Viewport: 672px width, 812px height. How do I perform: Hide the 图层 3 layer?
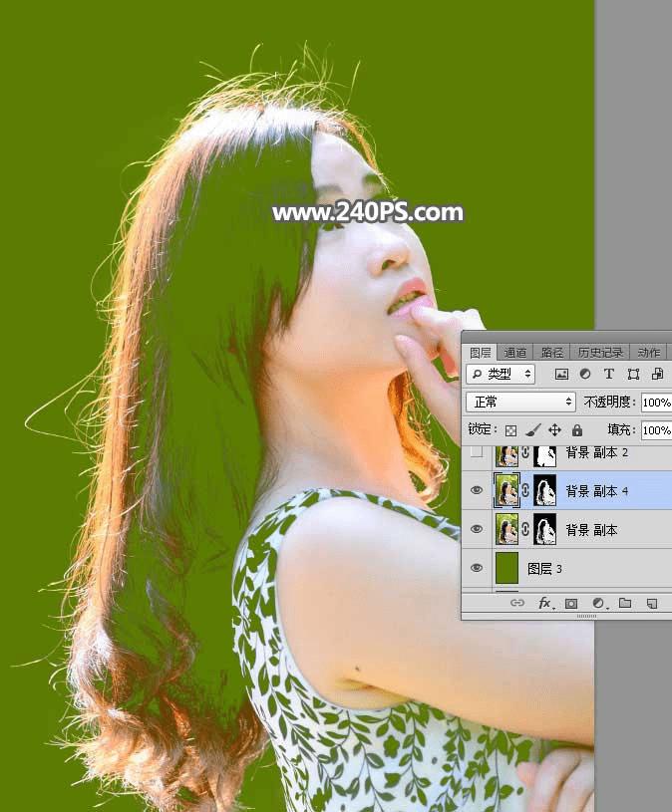click(477, 568)
